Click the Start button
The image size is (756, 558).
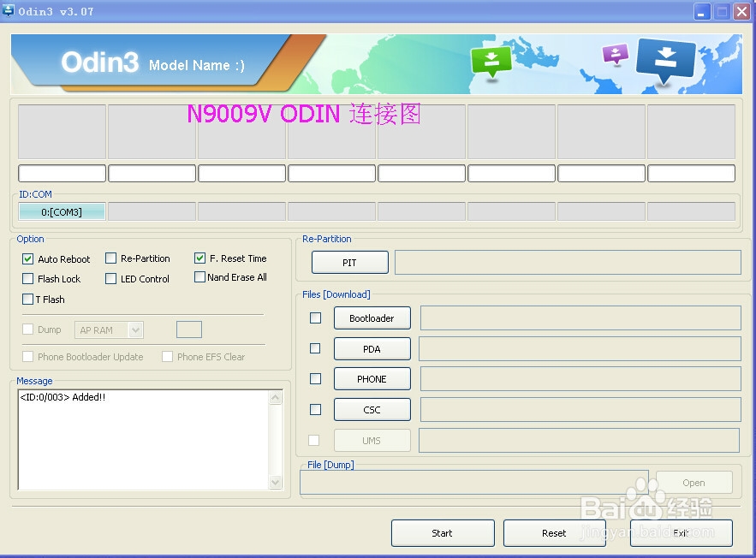443,533
